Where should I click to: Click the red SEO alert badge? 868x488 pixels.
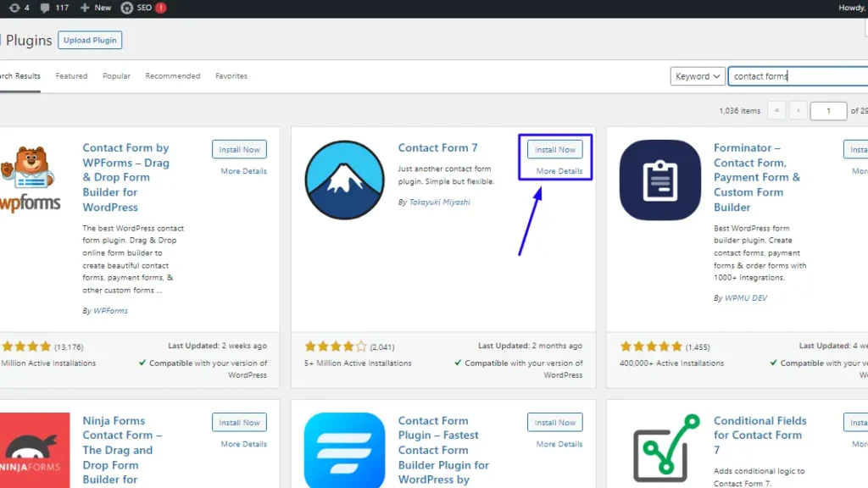[160, 8]
